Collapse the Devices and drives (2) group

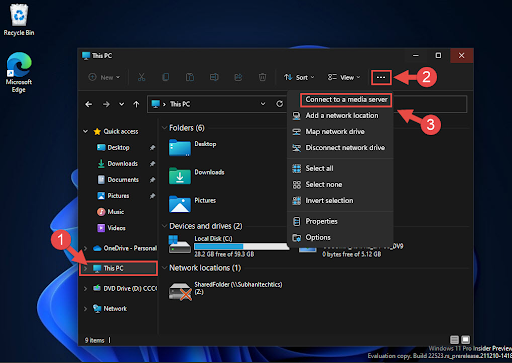point(164,226)
